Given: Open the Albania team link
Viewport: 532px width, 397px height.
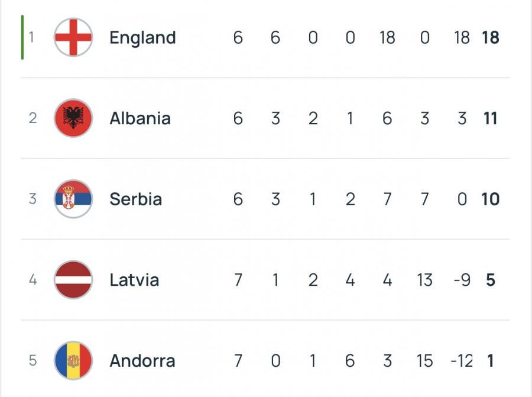Looking at the screenshot, I should 140,118.
